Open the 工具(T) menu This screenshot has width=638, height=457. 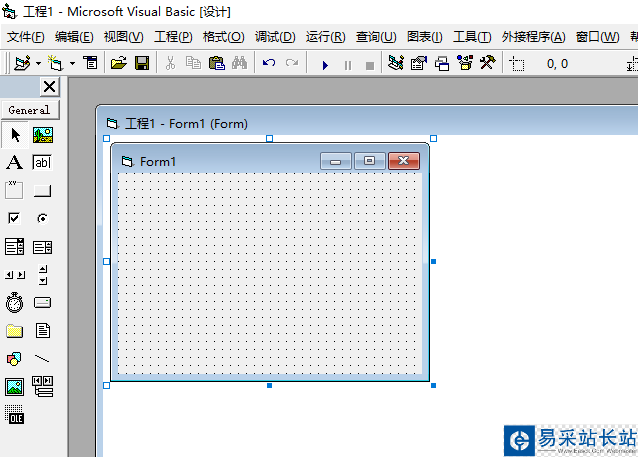472,37
